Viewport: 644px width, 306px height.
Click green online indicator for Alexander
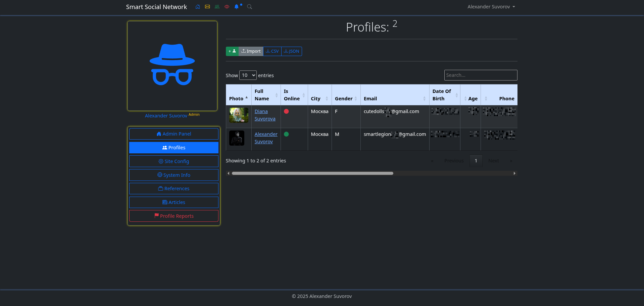coord(286,134)
